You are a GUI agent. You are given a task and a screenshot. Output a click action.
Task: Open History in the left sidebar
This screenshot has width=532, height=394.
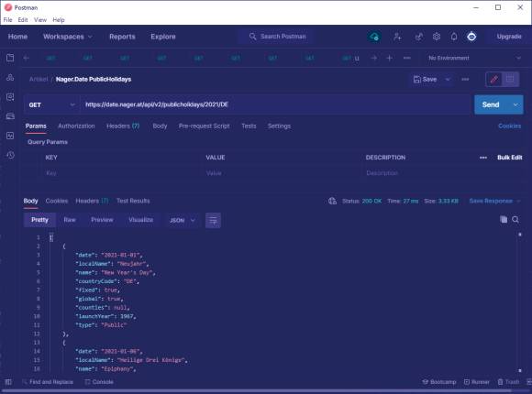(10, 155)
